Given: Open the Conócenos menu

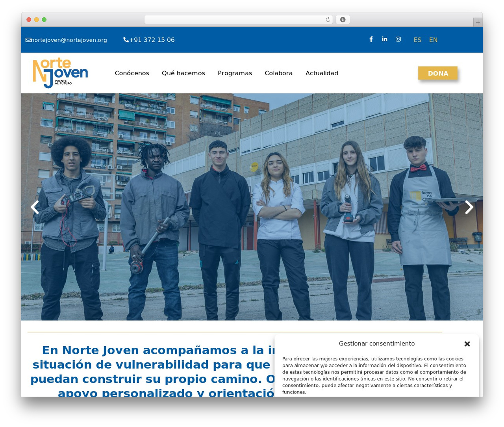Looking at the screenshot, I should 132,73.
